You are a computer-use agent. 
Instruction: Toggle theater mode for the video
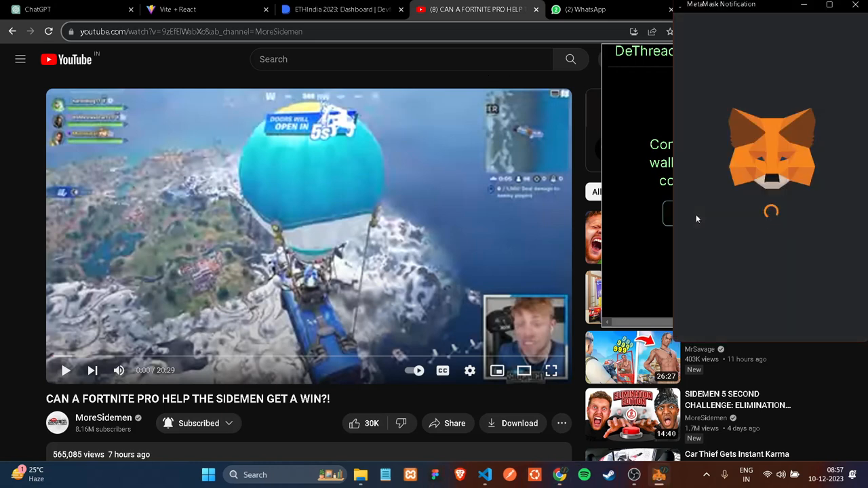click(x=524, y=370)
